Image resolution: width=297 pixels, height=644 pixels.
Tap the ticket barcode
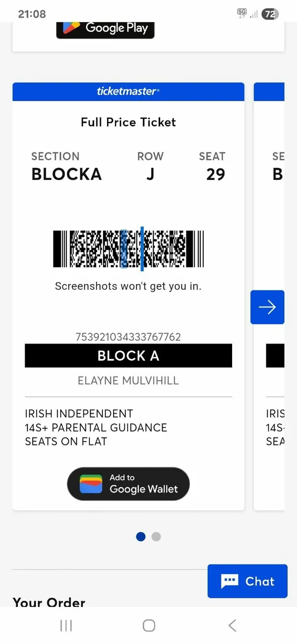click(128, 249)
